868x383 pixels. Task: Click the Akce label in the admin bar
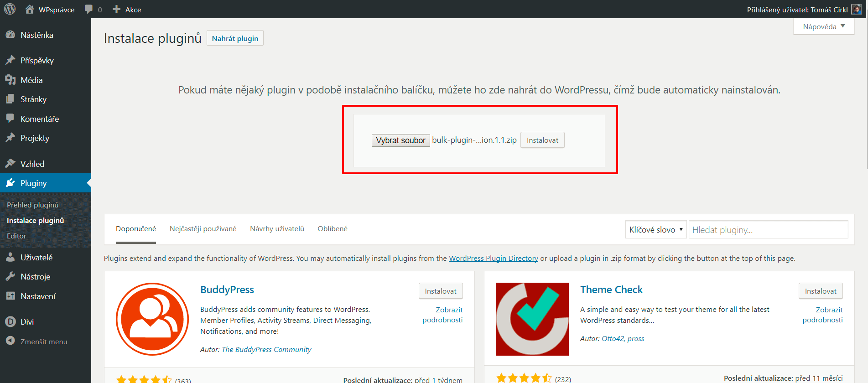[133, 10]
